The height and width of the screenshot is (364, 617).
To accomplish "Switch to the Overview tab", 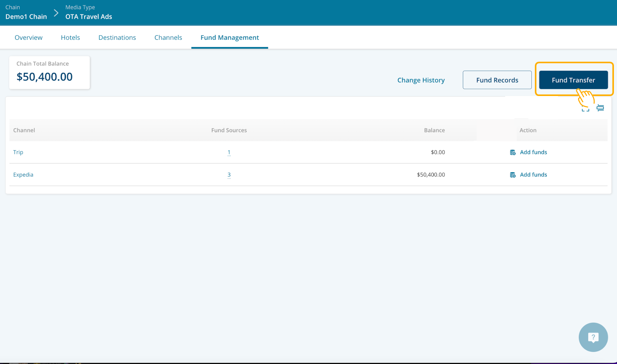I will pos(29,37).
